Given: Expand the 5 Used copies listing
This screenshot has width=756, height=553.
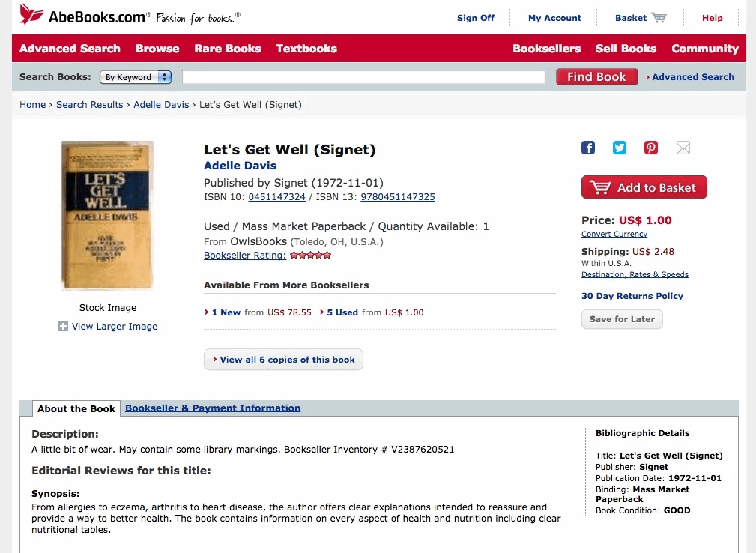Looking at the screenshot, I should coord(342,312).
